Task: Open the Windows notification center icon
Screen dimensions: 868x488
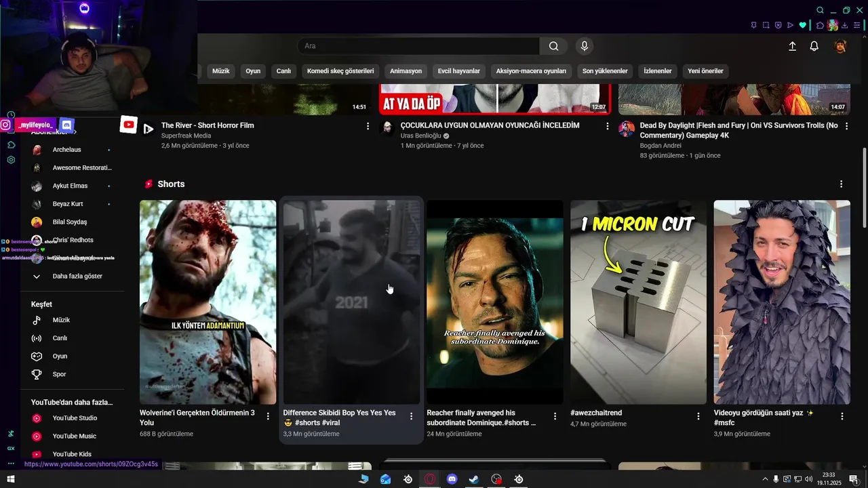Action: click(x=854, y=479)
